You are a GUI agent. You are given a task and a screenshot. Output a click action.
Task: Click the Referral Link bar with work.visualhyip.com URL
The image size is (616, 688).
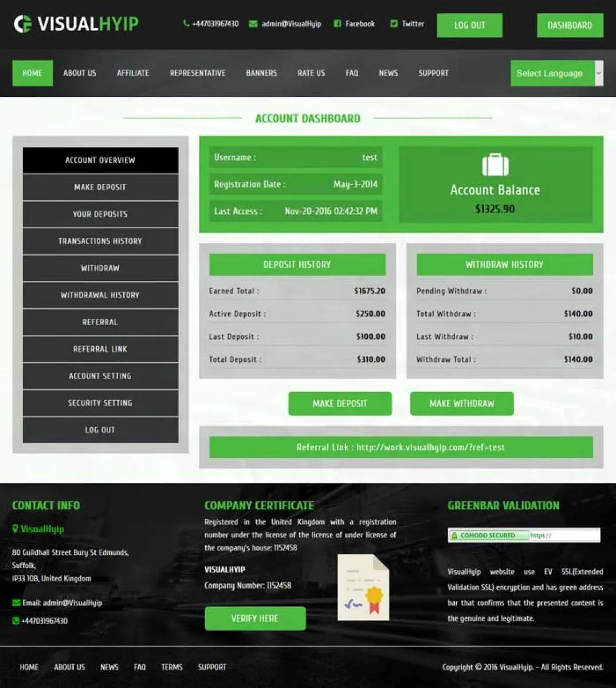(401, 447)
